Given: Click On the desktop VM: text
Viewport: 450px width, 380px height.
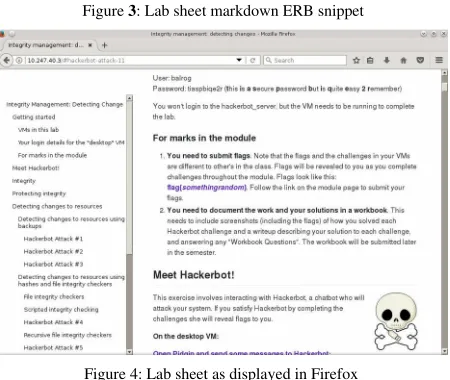Looking at the screenshot, I should (186, 336).
